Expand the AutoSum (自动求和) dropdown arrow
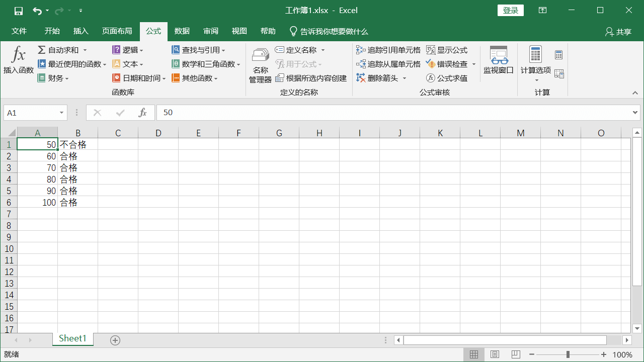The width and height of the screenshot is (644, 362). coord(85,50)
